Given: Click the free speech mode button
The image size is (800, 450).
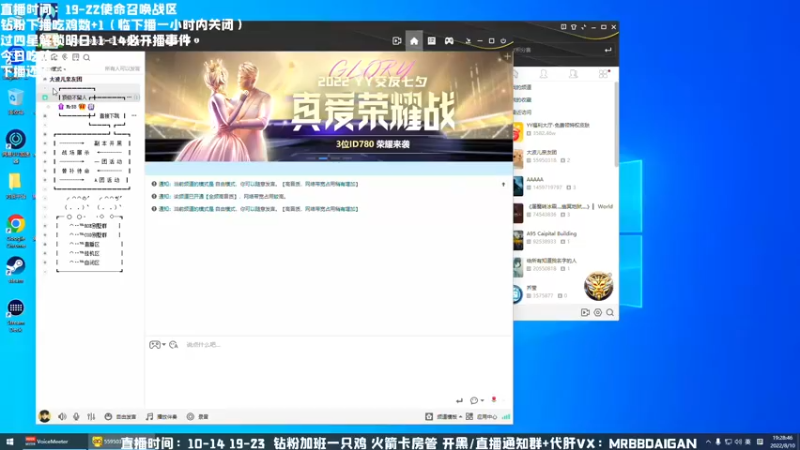Looking at the screenshot, I should coord(120,417).
